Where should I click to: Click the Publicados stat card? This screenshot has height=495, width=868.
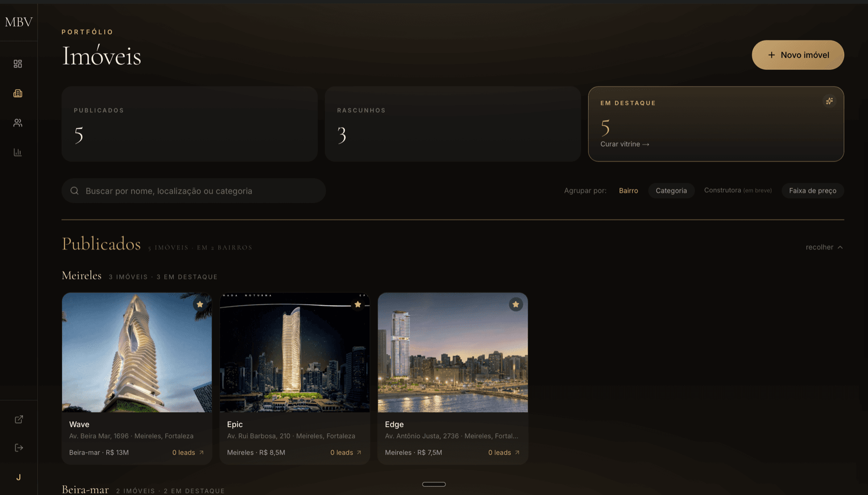tap(190, 124)
